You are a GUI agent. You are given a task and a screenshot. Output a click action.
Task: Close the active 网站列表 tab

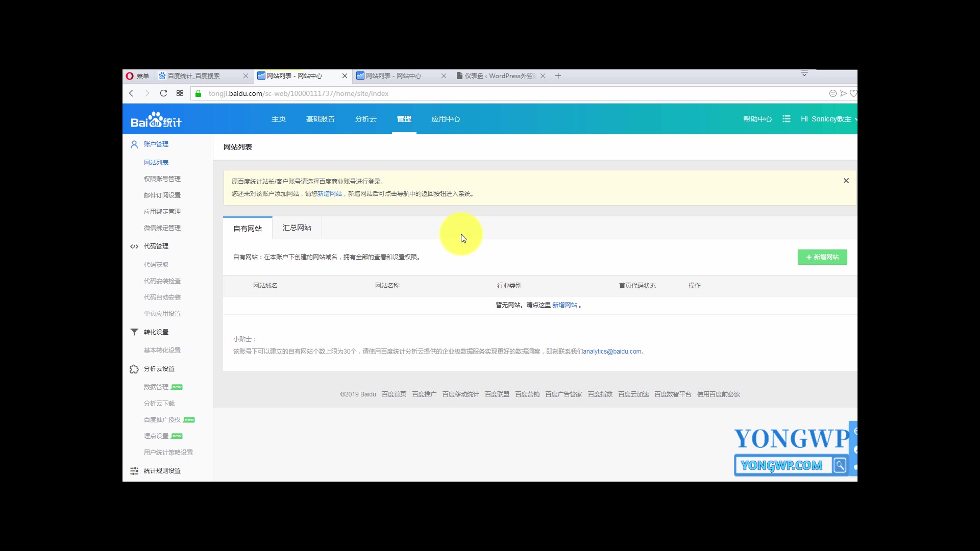point(345,76)
